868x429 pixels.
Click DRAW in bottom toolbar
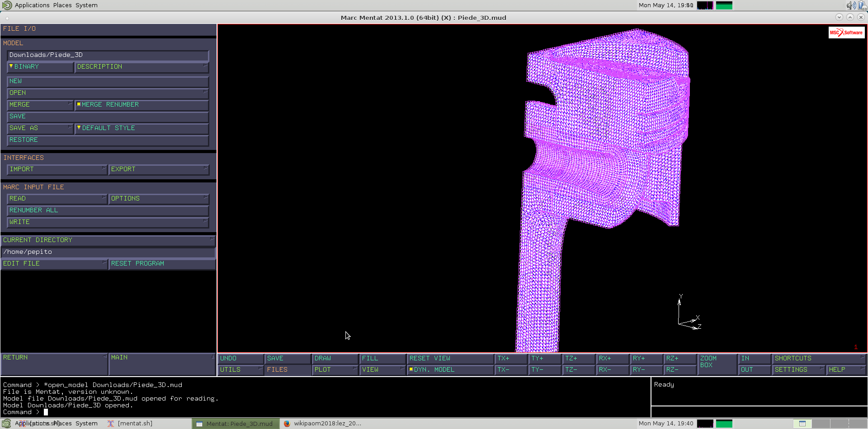tap(335, 359)
